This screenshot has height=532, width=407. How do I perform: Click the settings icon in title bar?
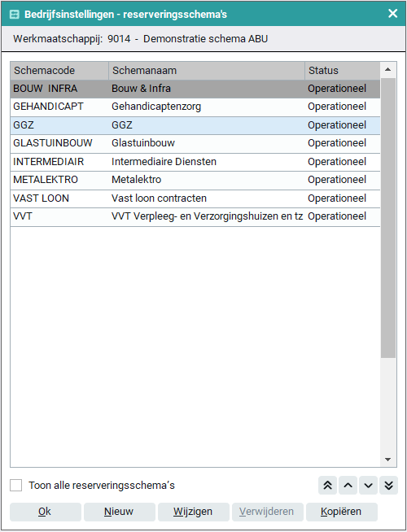tap(15, 15)
